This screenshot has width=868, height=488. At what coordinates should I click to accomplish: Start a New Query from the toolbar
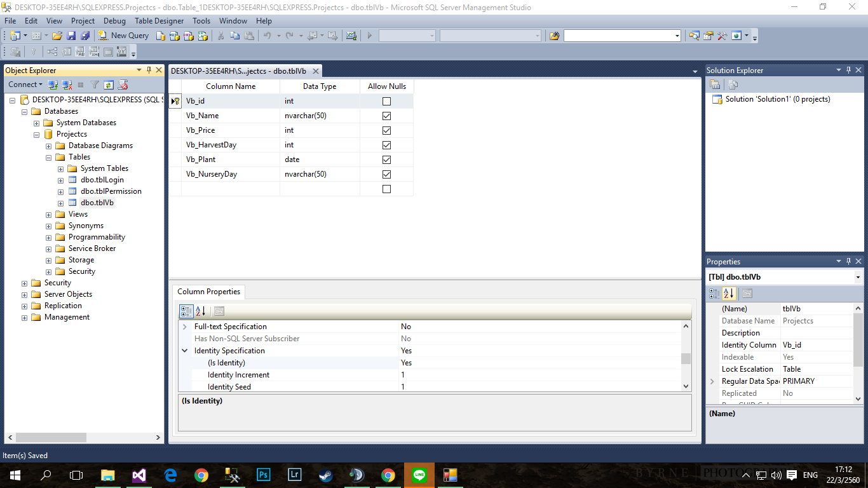(124, 36)
